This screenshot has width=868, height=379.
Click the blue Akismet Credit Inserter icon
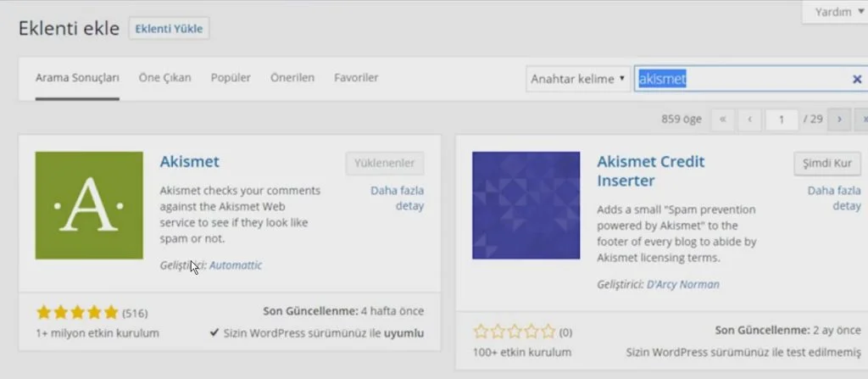coord(526,205)
